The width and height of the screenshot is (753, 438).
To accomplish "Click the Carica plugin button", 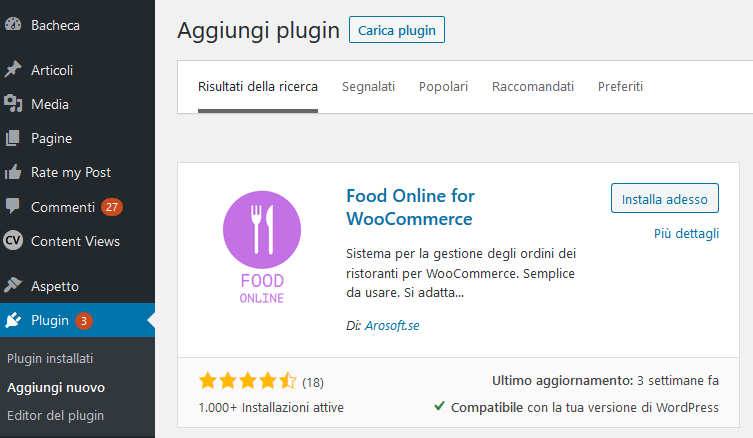I will (x=397, y=30).
